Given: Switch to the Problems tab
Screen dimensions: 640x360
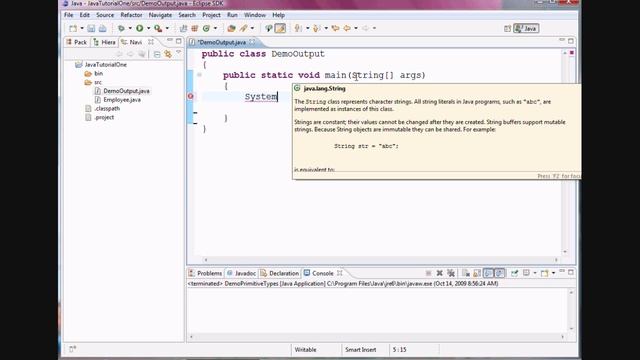Looking at the screenshot, I should (x=205, y=273).
